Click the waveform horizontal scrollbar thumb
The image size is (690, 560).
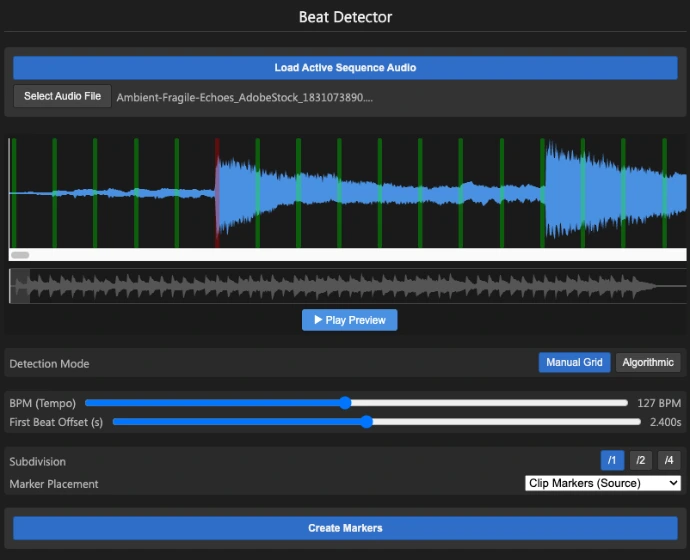20,255
